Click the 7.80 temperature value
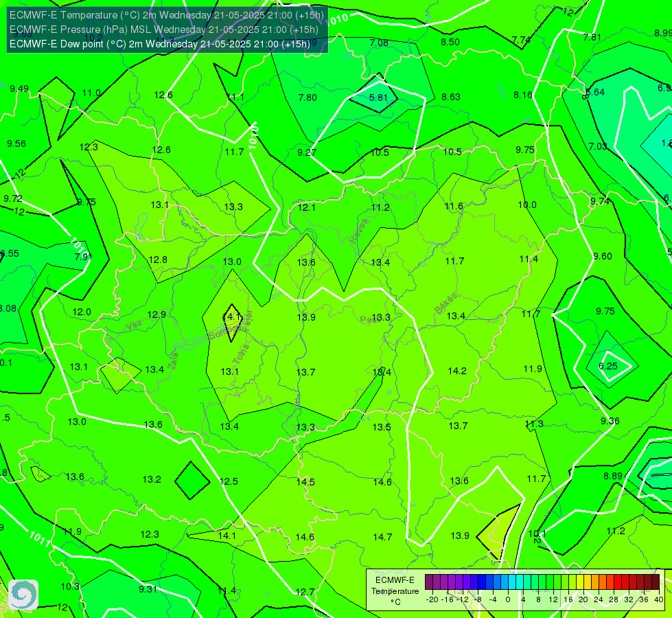This screenshot has width=672, height=618. (308, 98)
